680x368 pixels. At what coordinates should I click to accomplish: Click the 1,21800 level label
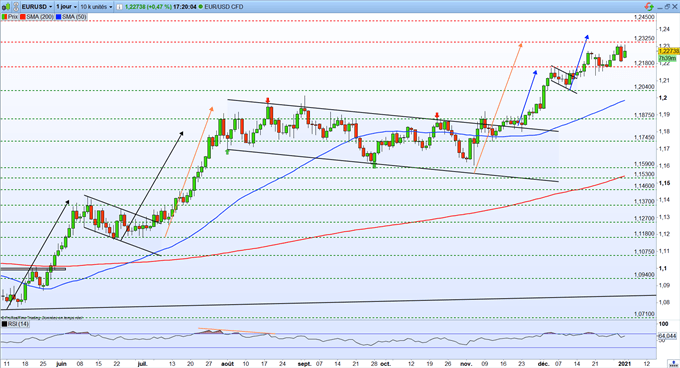tap(644, 63)
